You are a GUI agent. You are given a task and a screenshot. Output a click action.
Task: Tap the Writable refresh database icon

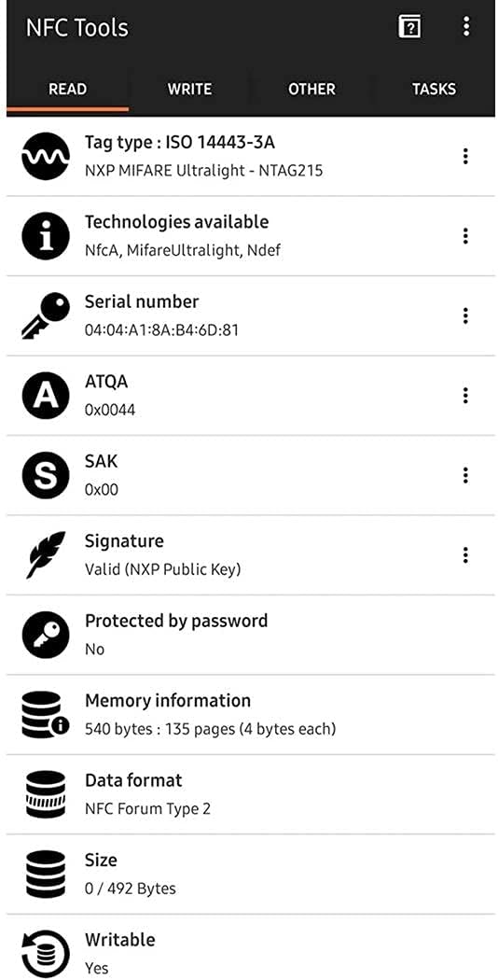point(46,954)
